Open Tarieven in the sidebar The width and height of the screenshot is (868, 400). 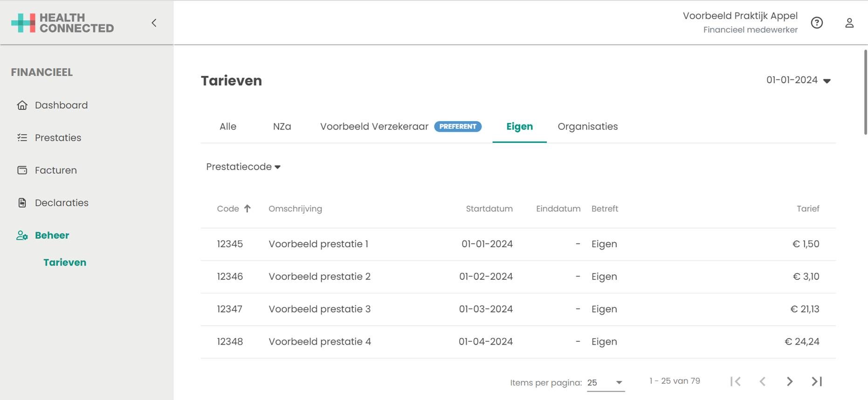pos(65,263)
